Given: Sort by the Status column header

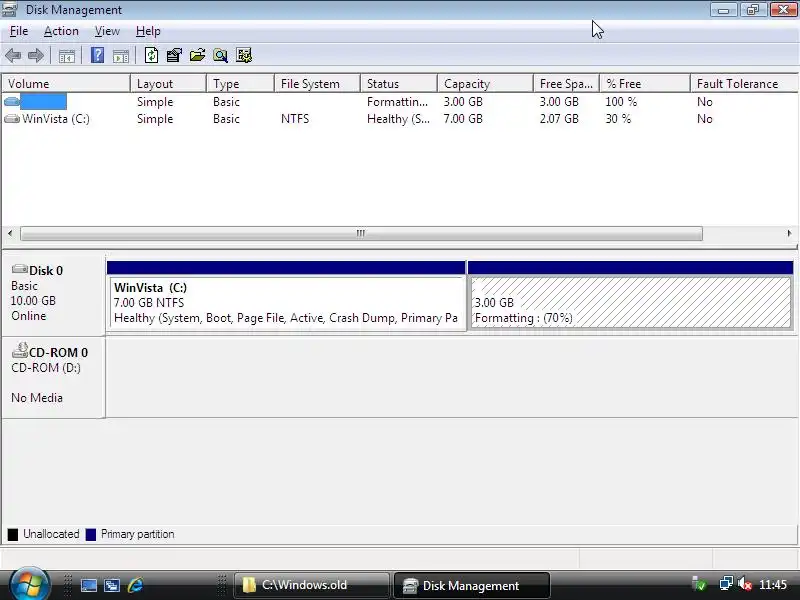Looking at the screenshot, I should click(x=399, y=84).
